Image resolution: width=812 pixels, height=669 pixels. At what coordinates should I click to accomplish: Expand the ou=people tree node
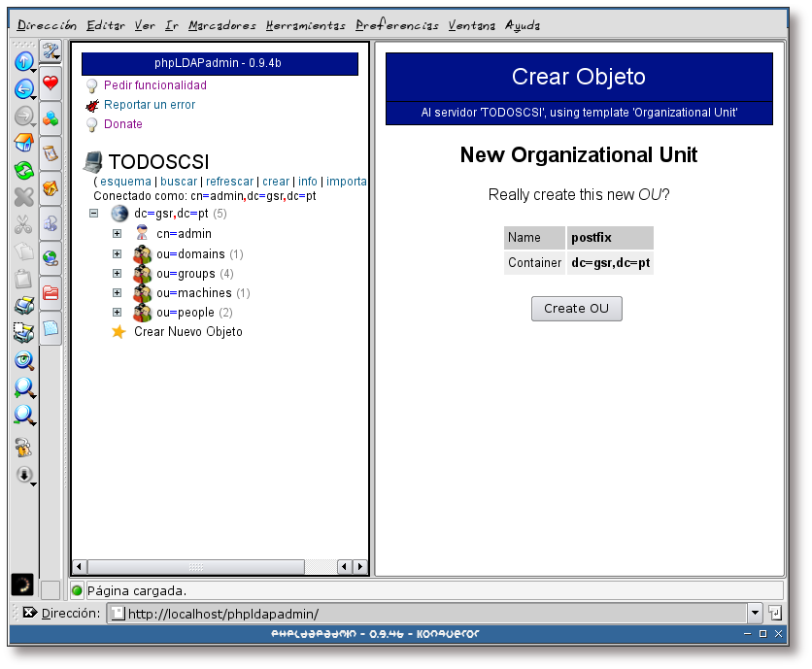[117, 312]
